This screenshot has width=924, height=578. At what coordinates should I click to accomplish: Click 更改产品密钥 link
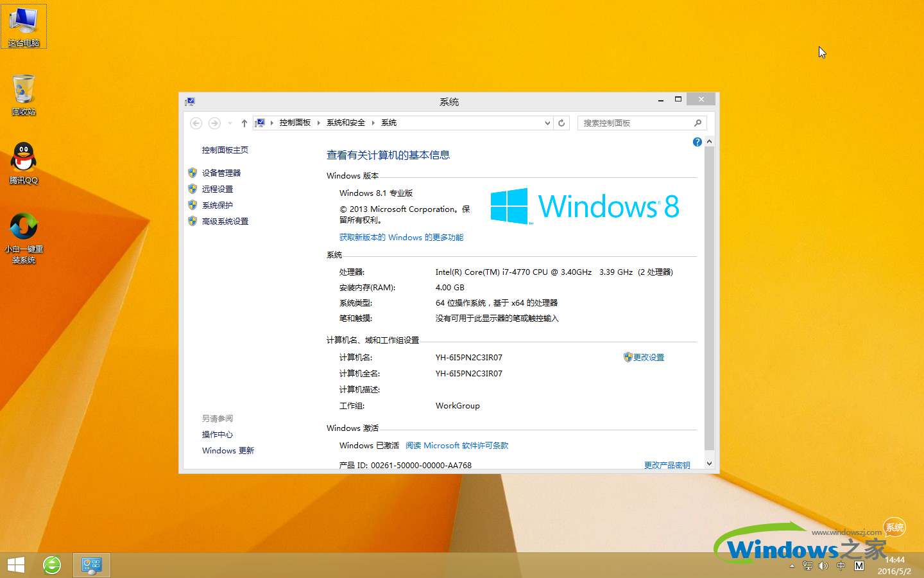click(x=666, y=465)
